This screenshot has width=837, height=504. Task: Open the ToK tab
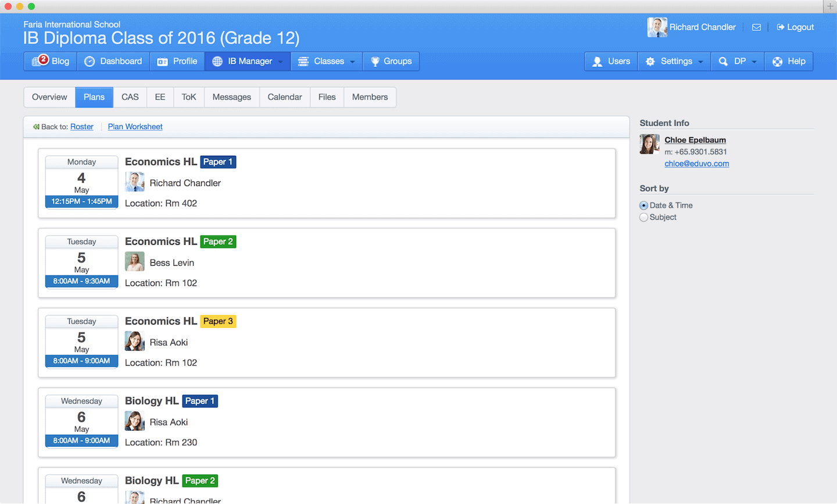click(x=189, y=97)
